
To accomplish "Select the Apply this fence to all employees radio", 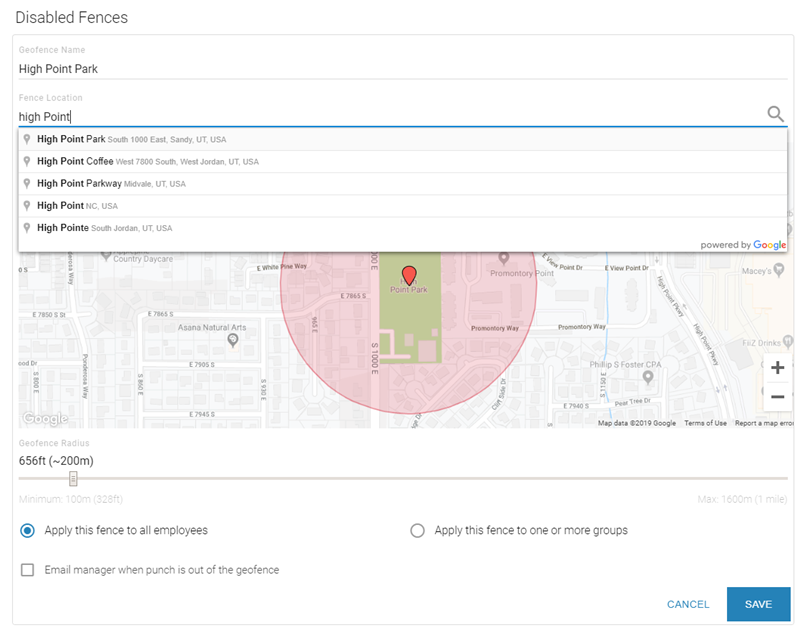I will [26, 531].
